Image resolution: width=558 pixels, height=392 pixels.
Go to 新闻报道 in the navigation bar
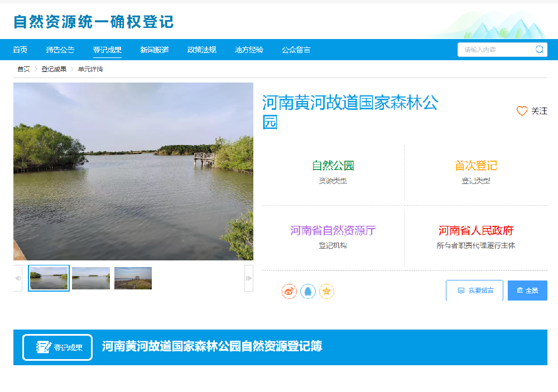pos(155,50)
